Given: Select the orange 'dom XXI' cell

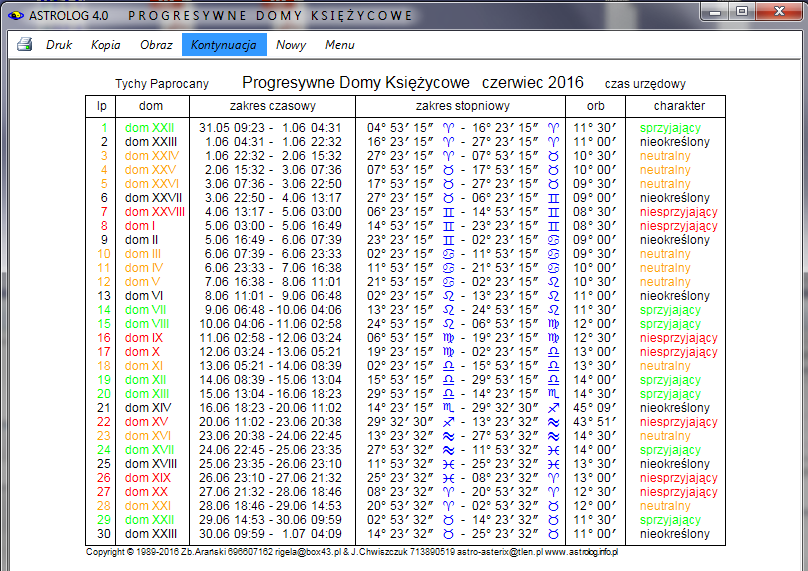Looking at the screenshot, I should coord(148,506).
